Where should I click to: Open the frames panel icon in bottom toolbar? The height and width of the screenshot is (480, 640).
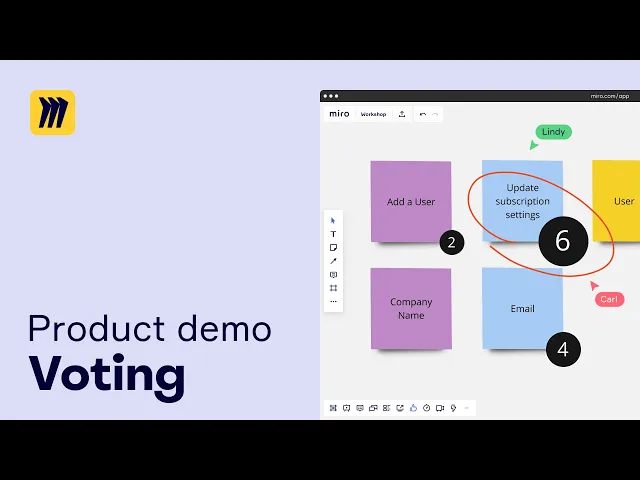[333, 408]
